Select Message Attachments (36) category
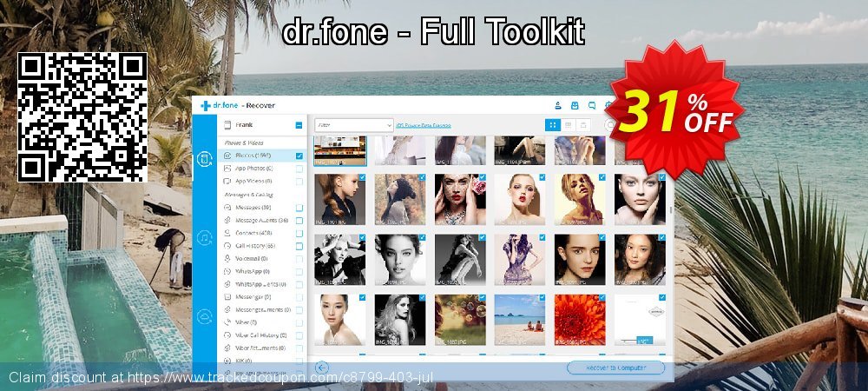The image size is (868, 391). [260, 221]
